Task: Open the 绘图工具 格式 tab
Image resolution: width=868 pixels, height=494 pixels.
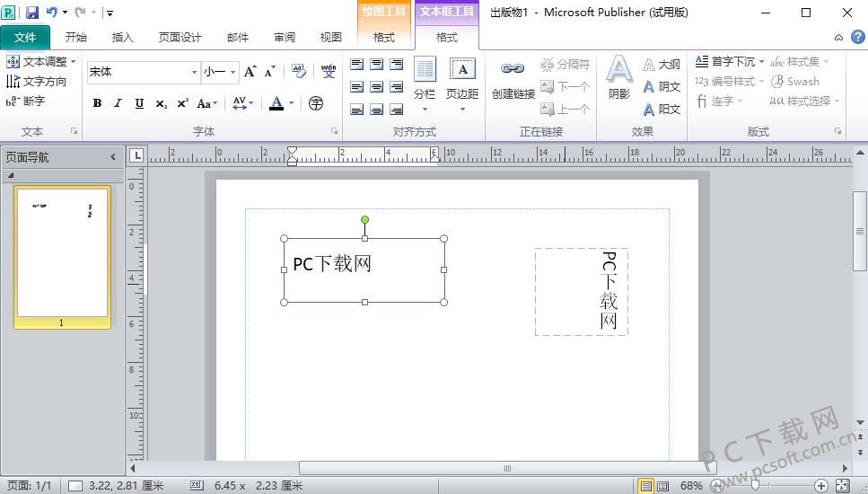Action: click(383, 38)
